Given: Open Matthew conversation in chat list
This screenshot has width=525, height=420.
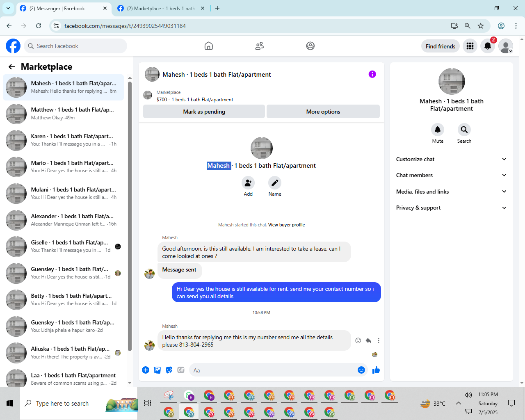Looking at the screenshot, I should [x=64, y=114].
